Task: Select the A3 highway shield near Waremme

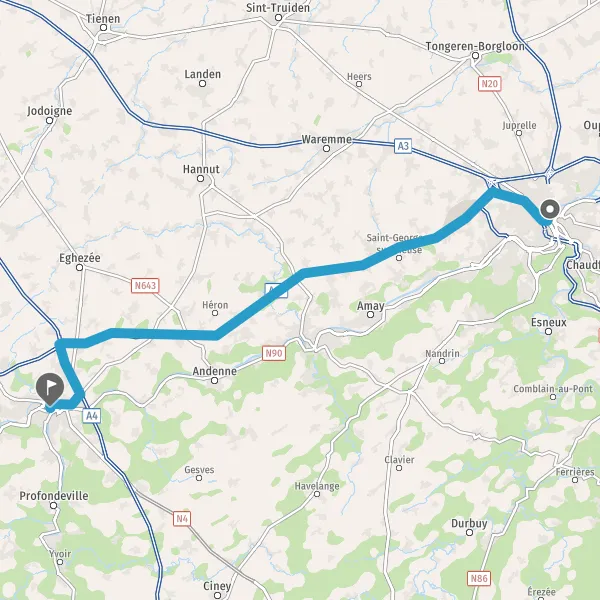Action: point(403,146)
